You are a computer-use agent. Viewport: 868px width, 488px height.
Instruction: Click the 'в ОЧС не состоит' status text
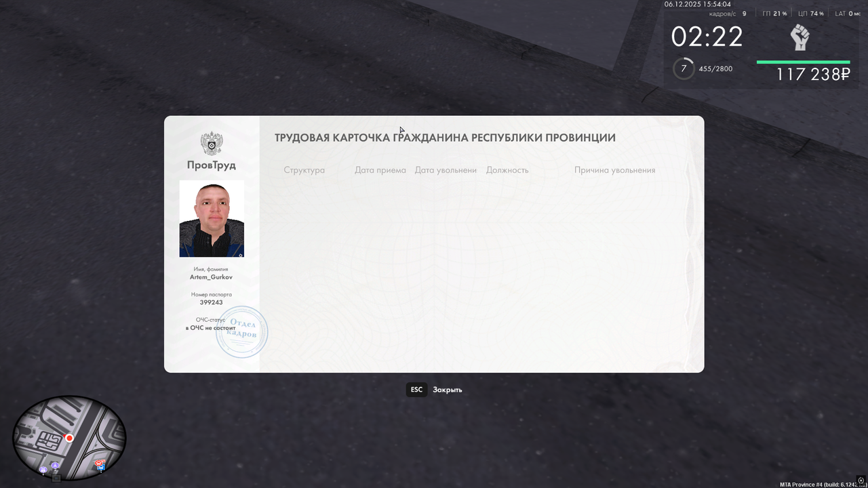pyautogui.click(x=211, y=328)
